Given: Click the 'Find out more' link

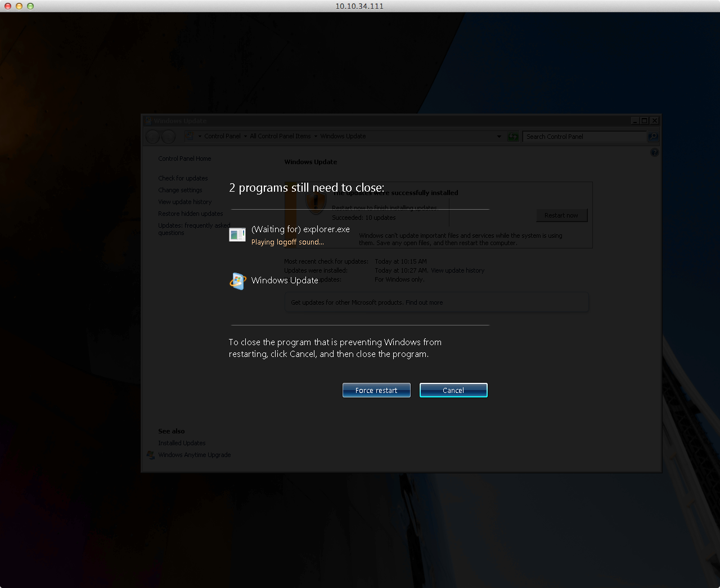Looking at the screenshot, I should coord(424,302).
